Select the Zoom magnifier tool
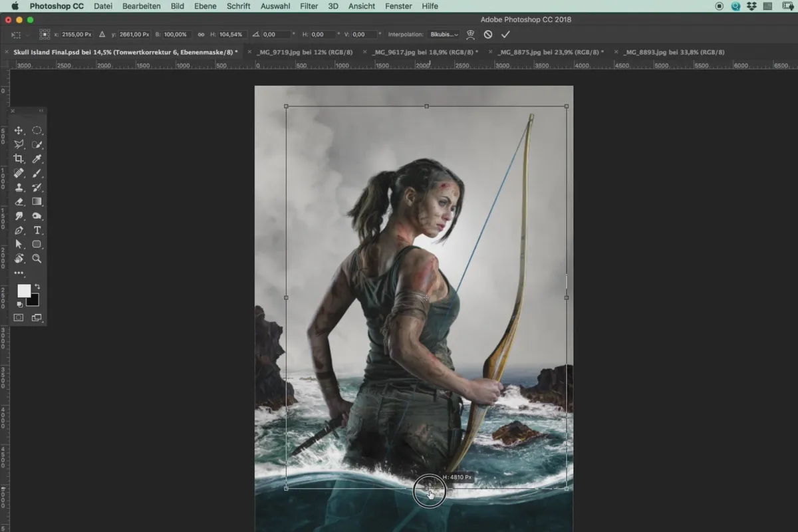The height and width of the screenshot is (532, 798). [x=37, y=259]
